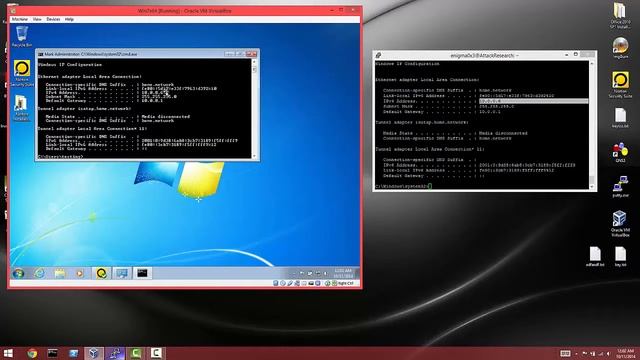Click the monitor icon on VM taskbar
This screenshot has height=360, width=640.
pyautogui.click(x=122, y=273)
